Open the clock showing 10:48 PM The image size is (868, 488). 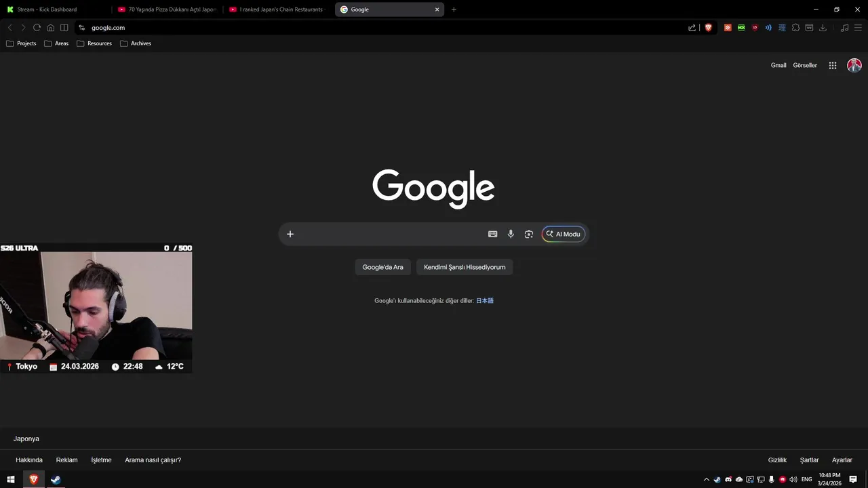829,479
